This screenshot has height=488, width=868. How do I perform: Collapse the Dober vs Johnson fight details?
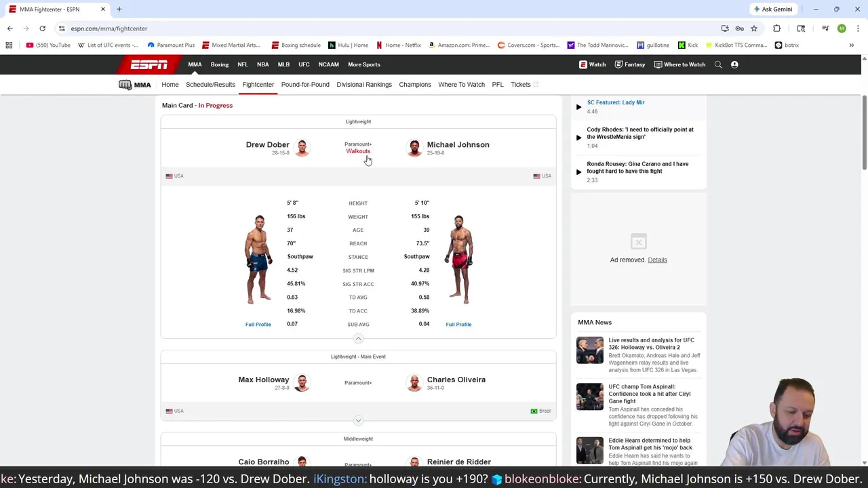pos(358,338)
